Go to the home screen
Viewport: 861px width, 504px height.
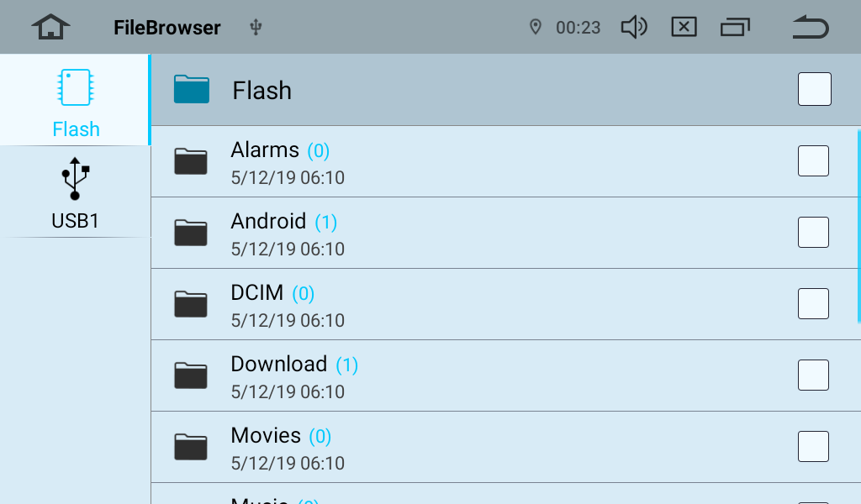(51, 28)
